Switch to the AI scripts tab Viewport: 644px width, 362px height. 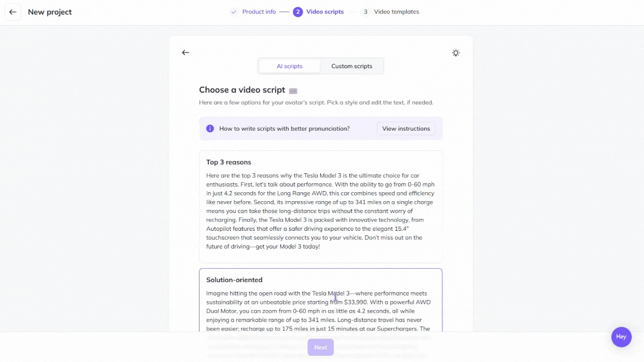290,66
